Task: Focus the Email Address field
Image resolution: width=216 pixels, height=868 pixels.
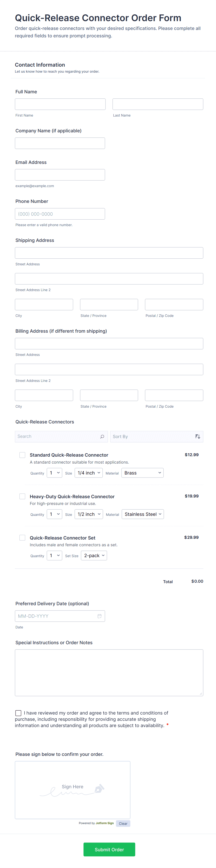Action: (x=60, y=175)
